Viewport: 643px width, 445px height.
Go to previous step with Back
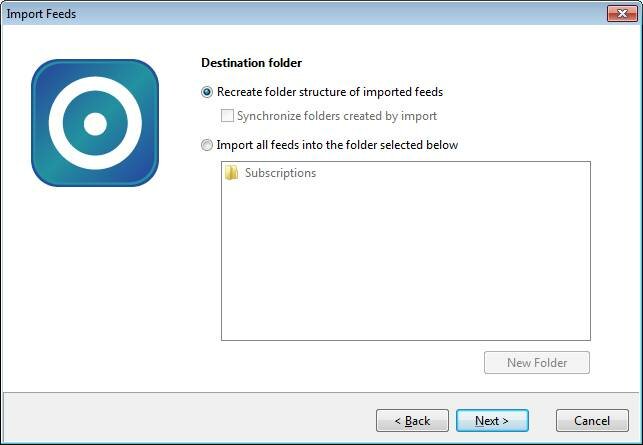coord(412,420)
